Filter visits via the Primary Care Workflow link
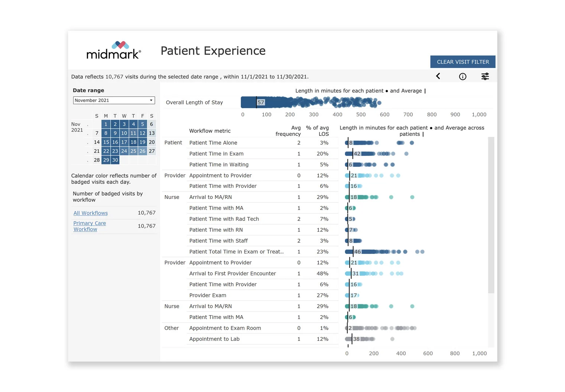The image size is (565, 392). 90,226
